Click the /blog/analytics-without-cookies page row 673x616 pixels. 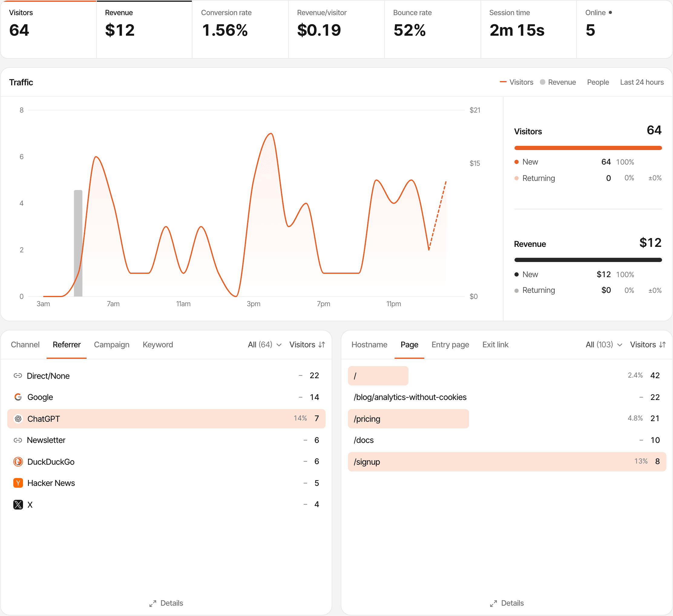tap(507, 397)
